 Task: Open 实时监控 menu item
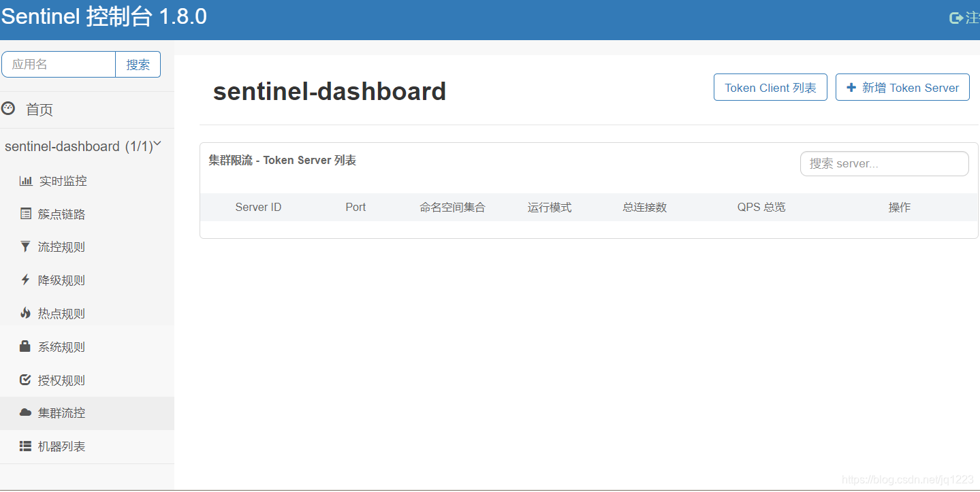coord(87,181)
